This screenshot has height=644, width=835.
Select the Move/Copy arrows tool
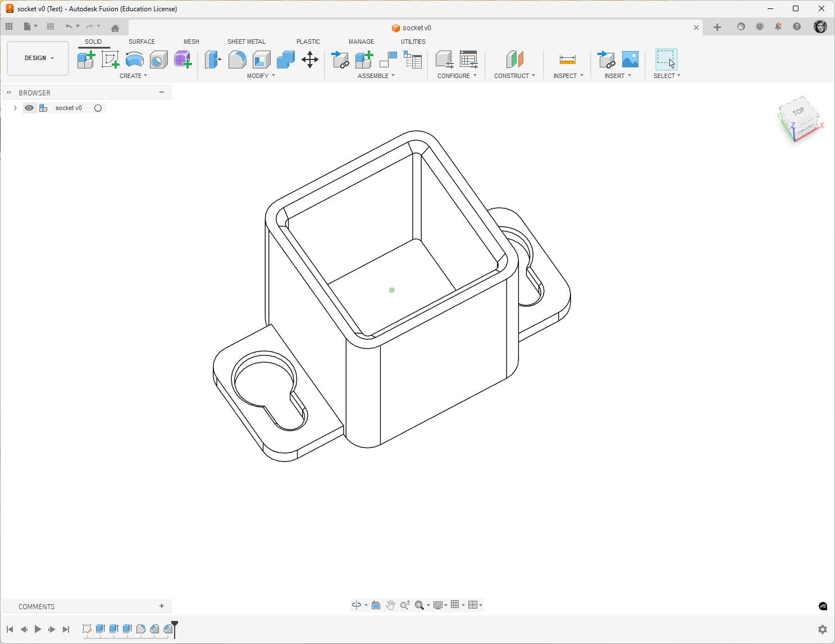click(310, 60)
